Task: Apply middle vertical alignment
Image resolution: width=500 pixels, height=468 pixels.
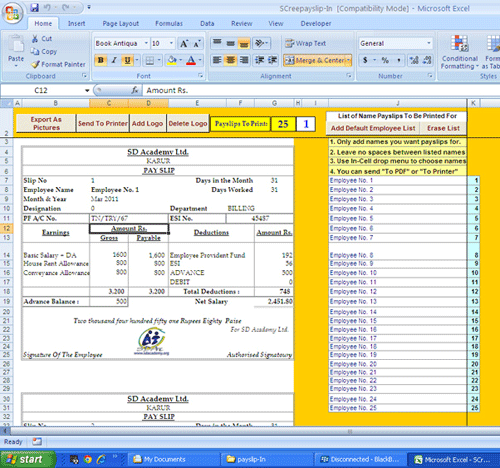Action: tap(231, 43)
